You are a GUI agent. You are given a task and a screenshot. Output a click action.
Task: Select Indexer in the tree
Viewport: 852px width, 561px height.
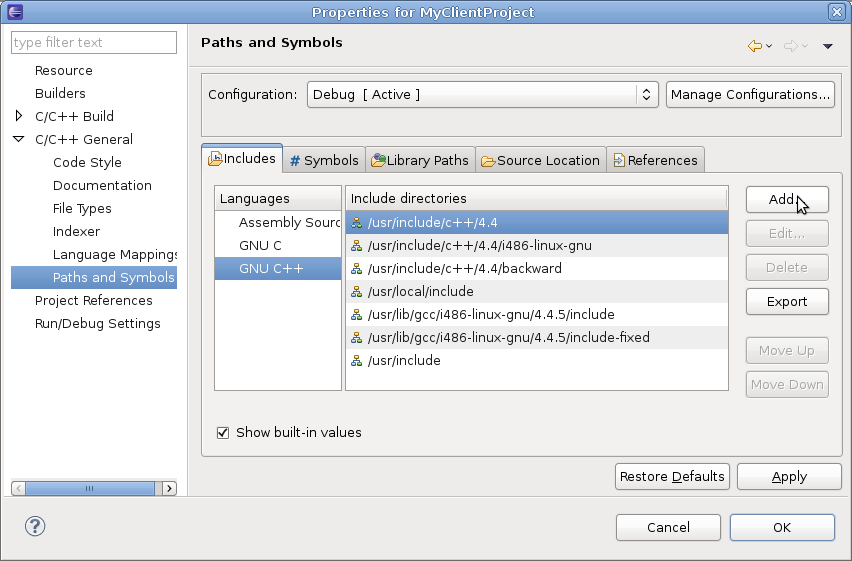coord(77,232)
